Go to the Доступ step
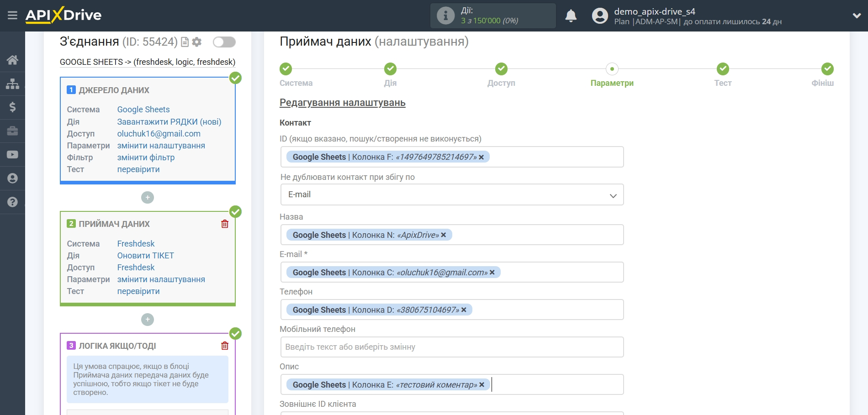The width and height of the screenshot is (868, 415). click(x=501, y=69)
